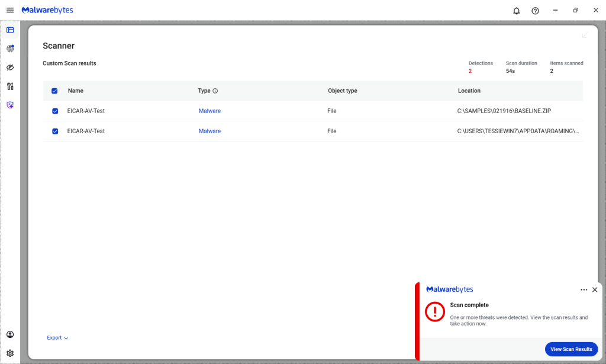Open the account profile icon
The image size is (606, 364).
(10, 335)
